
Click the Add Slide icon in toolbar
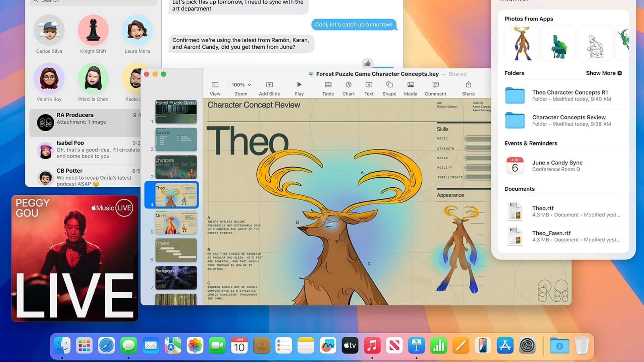(x=269, y=85)
